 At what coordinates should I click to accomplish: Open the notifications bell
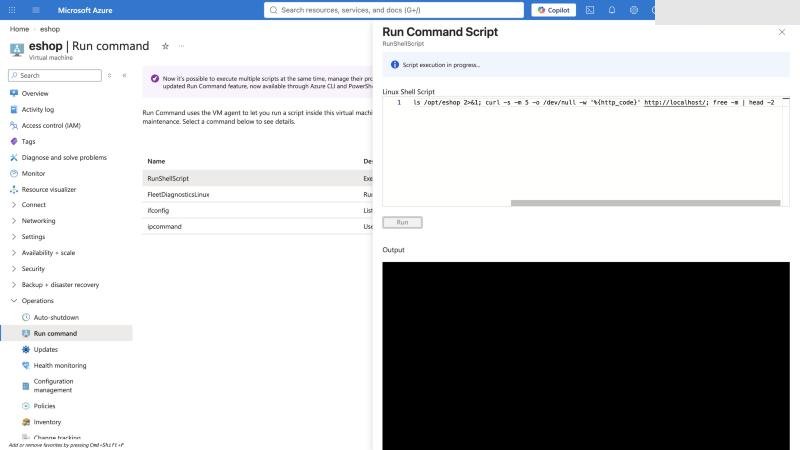tap(612, 10)
